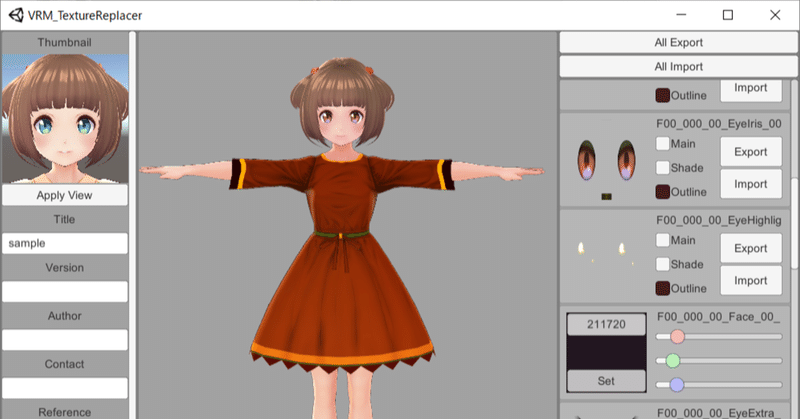Enable Shade checkbox for EyeIris_00

click(x=662, y=167)
